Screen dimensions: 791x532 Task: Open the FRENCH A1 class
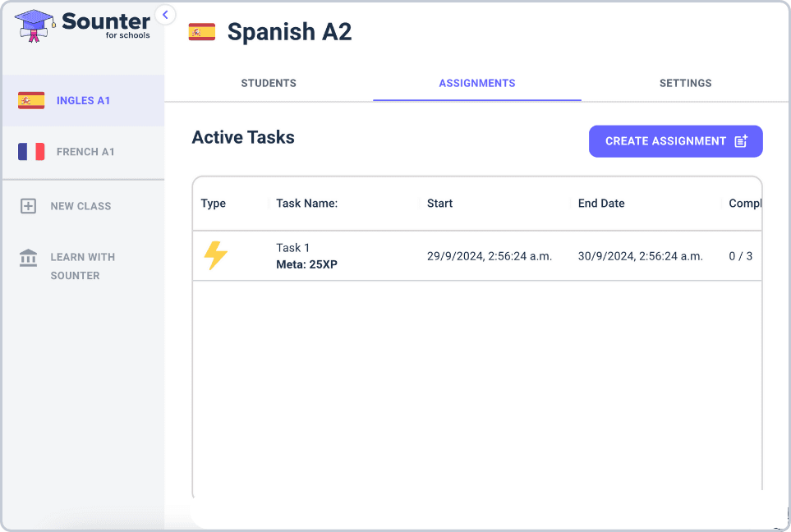[x=85, y=152]
